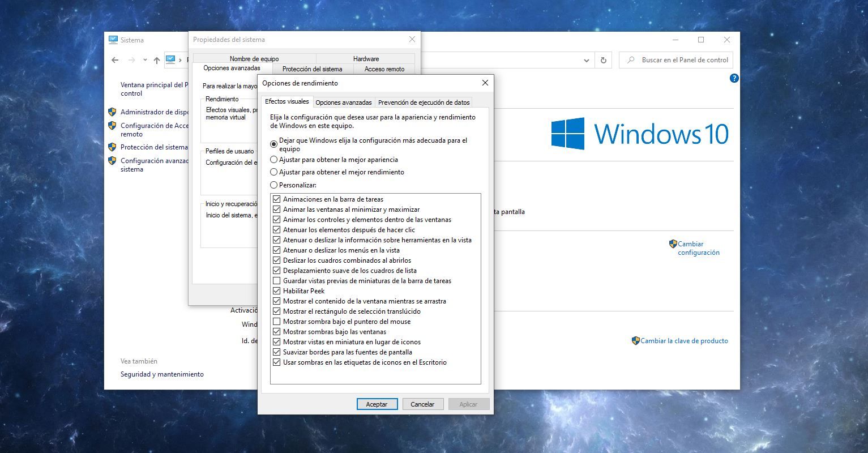Open recent locations chevron in Sistema window
The image size is (868, 453).
(x=145, y=60)
